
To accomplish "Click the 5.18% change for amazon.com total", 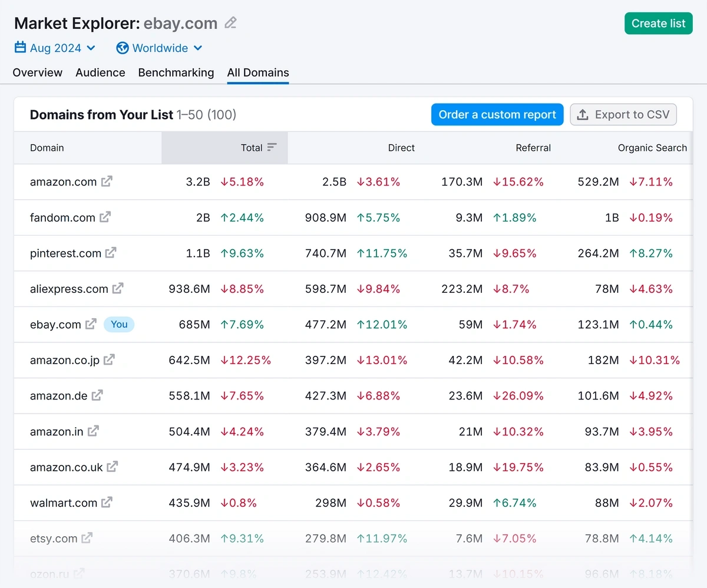I will pos(242,182).
